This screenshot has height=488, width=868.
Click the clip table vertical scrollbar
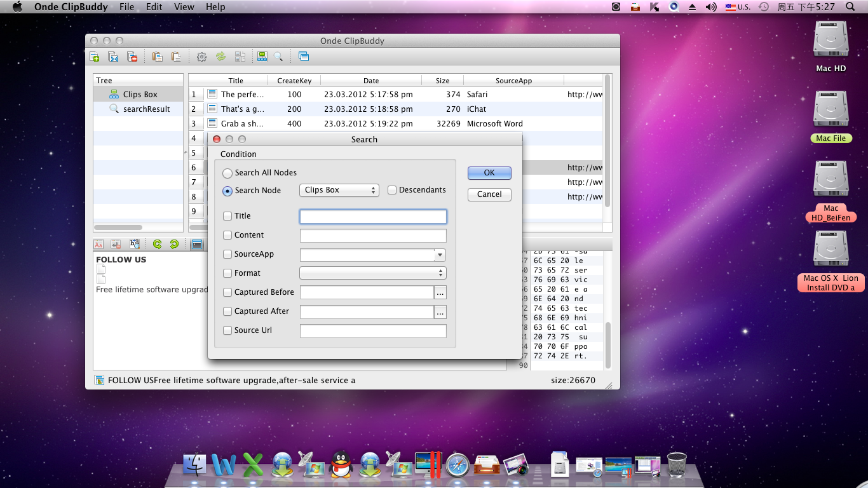point(607,140)
